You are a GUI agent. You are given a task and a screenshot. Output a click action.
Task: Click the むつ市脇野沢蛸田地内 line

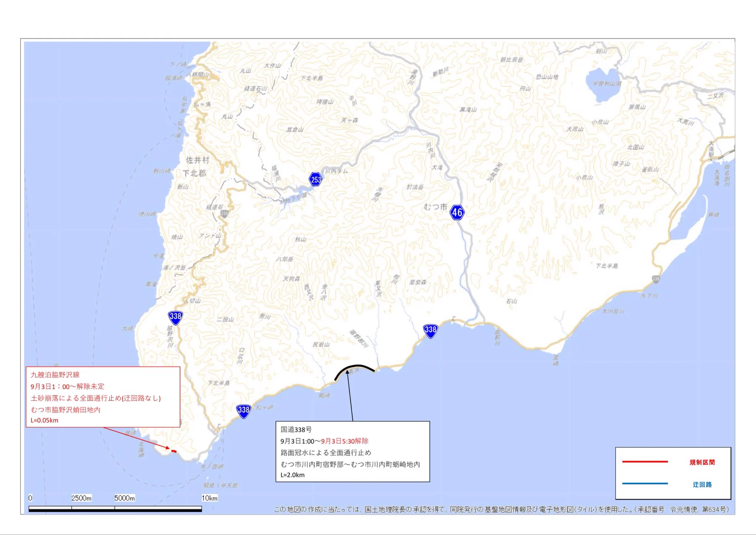(x=66, y=410)
